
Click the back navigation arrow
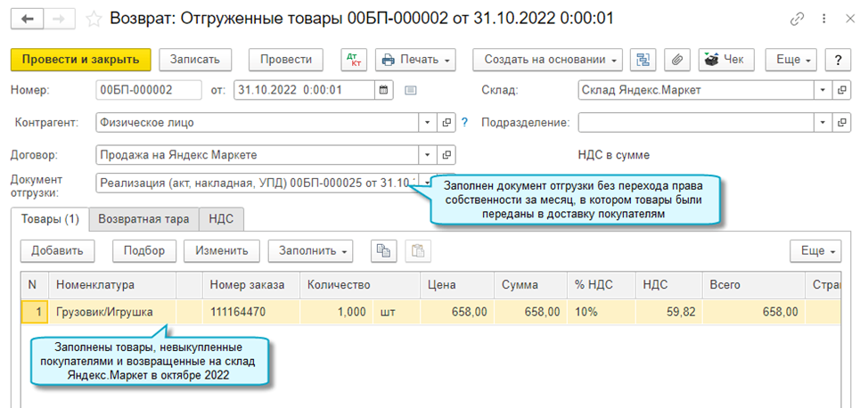pyautogui.click(x=29, y=18)
